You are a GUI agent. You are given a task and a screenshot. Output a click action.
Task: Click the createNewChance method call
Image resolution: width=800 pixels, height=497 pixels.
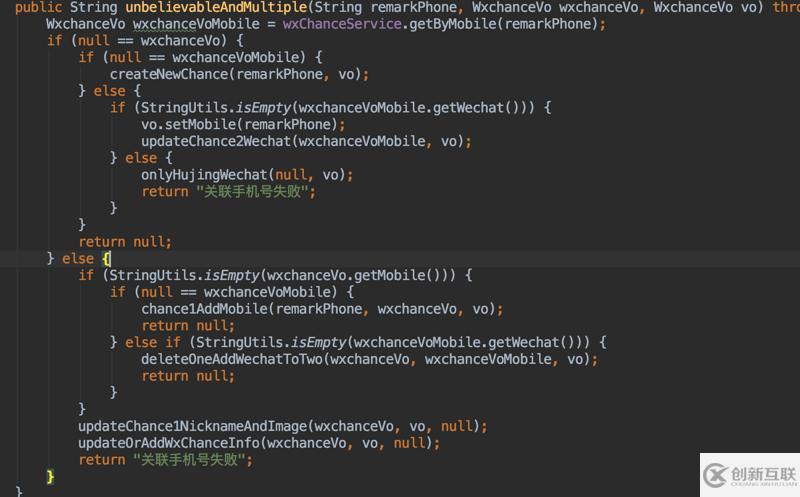click(x=169, y=74)
